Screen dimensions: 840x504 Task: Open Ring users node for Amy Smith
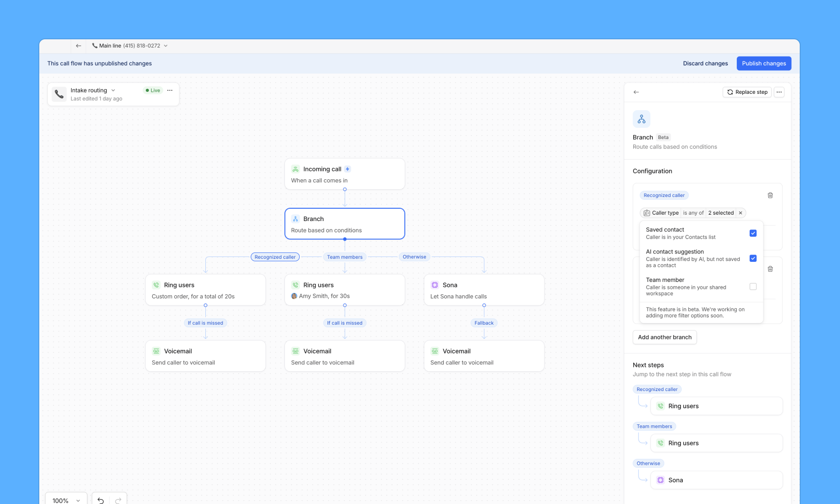(345, 290)
